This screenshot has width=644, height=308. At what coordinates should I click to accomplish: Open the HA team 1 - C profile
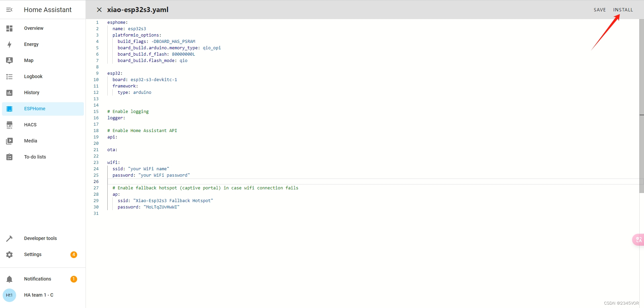coord(39,295)
